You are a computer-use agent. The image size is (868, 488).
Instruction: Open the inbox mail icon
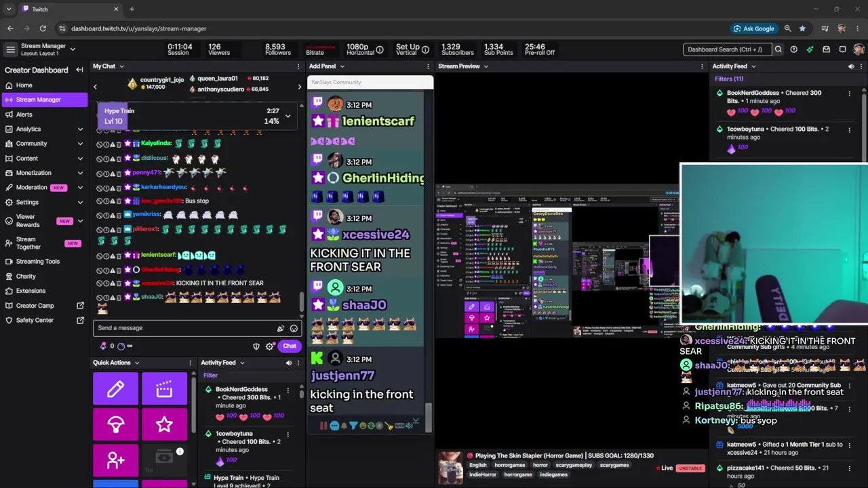[826, 49]
